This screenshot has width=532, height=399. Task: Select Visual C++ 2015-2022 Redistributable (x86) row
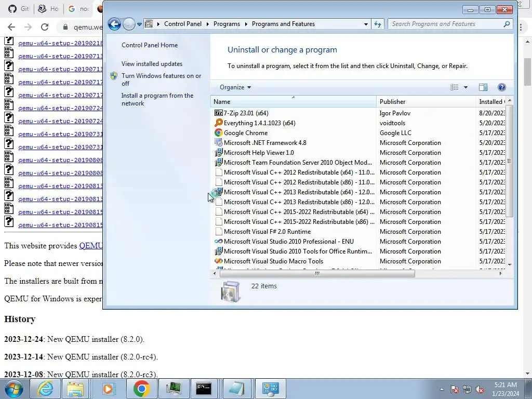(x=360, y=221)
